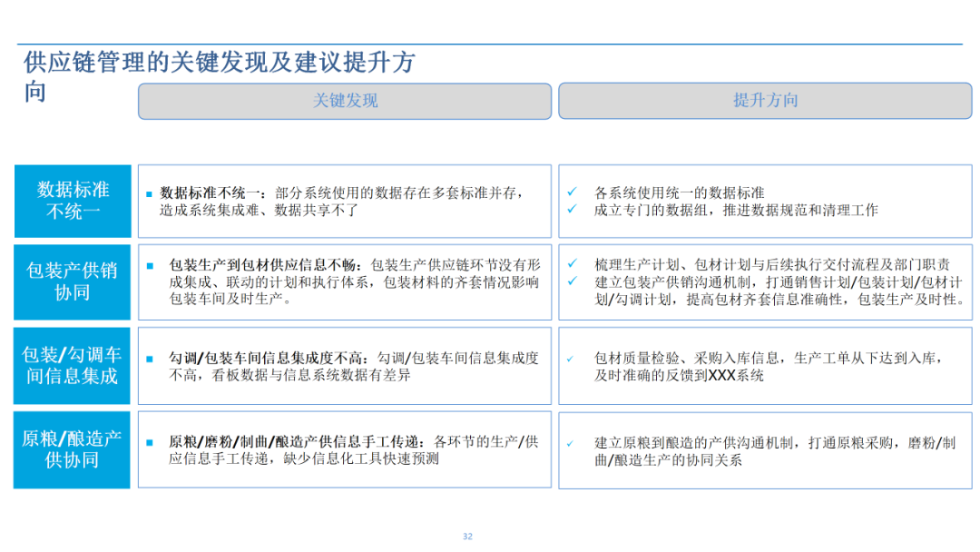The height and width of the screenshot is (552, 980).
Task: Select the 原粮/酿造产供协同 category box
Action: click(72, 448)
